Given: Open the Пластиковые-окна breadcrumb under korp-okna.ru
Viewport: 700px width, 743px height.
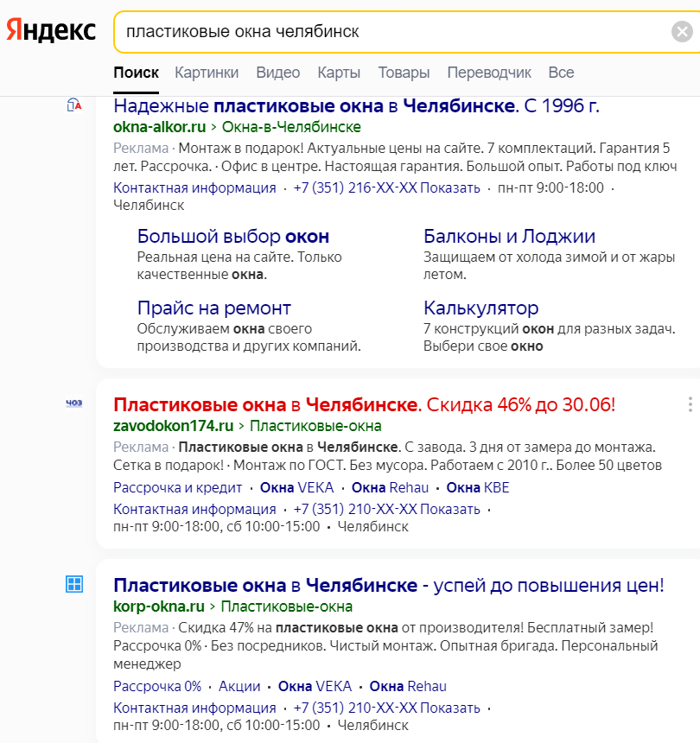Looking at the screenshot, I should (287, 606).
